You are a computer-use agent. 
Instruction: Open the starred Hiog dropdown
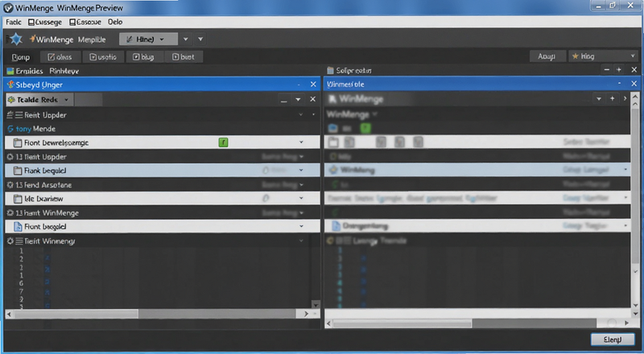tap(603, 56)
